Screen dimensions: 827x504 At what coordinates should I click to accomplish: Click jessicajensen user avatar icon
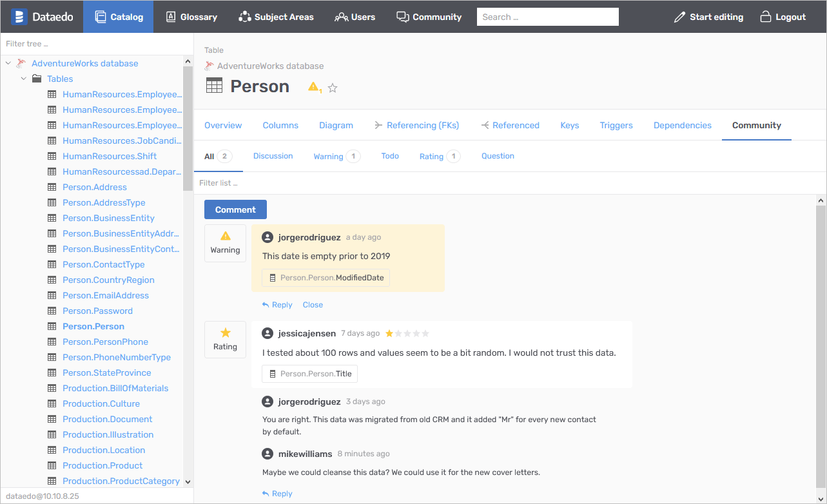(x=268, y=333)
